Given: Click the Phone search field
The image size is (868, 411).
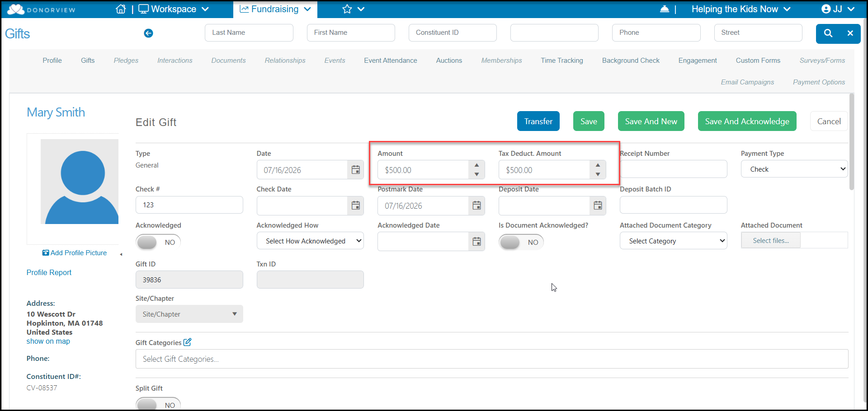Looking at the screenshot, I should pyautogui.click(x=656, y=33).
